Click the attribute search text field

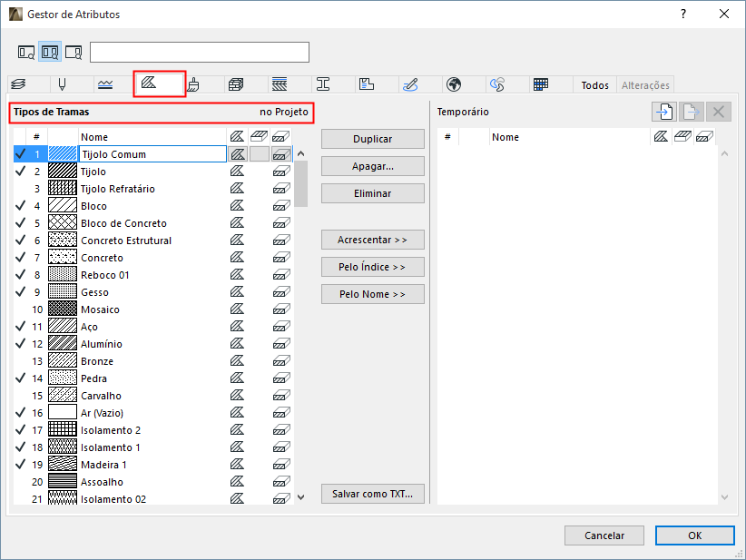tap(200, 52)
